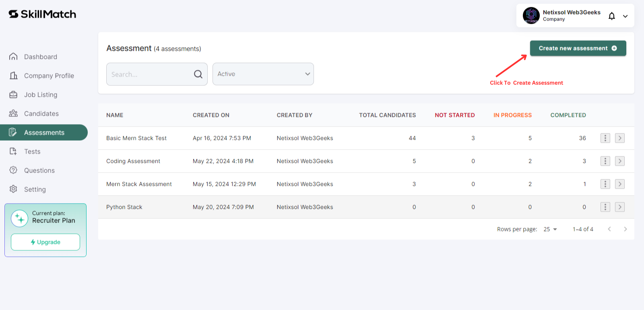Click the Recruiter Plan sparkle icon
The width and height of the screenshot is (644, 310).
[19, 218]
